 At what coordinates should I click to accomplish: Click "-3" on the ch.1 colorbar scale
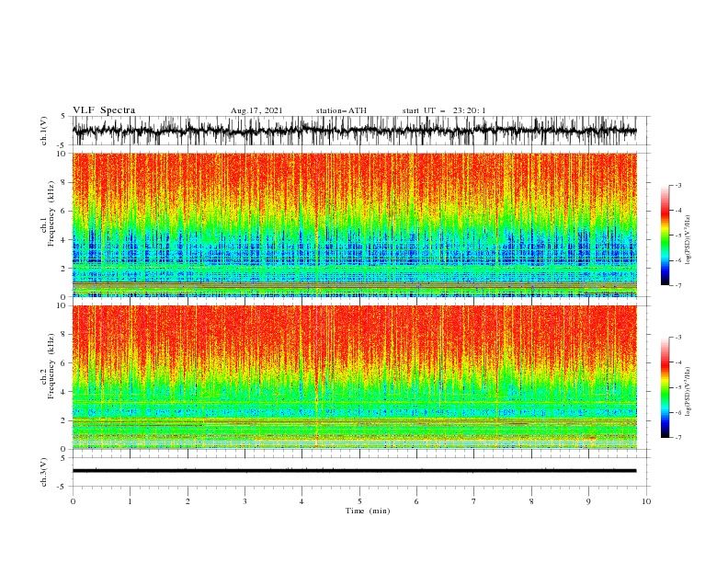(x=678, y=185)
